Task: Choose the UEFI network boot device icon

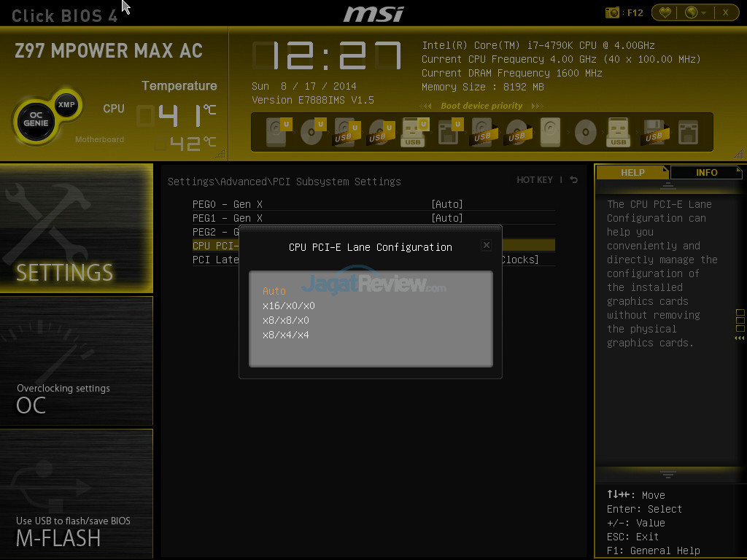Action: pos(450,132)
